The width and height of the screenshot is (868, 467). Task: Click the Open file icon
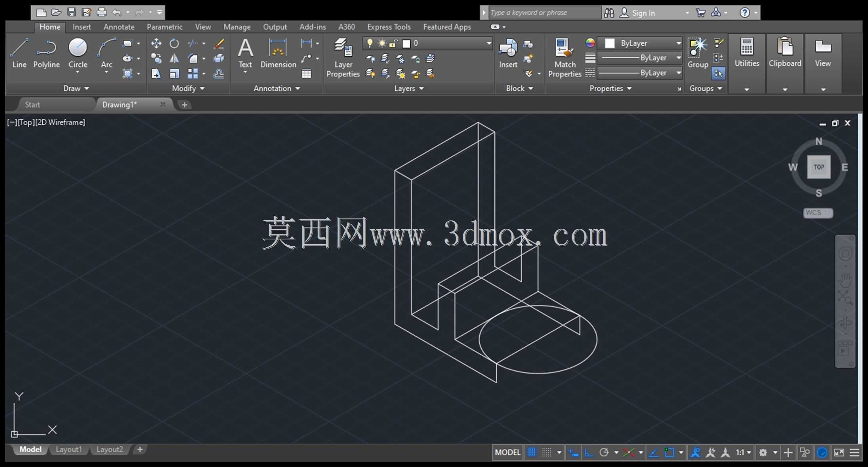tap(56, 12)
